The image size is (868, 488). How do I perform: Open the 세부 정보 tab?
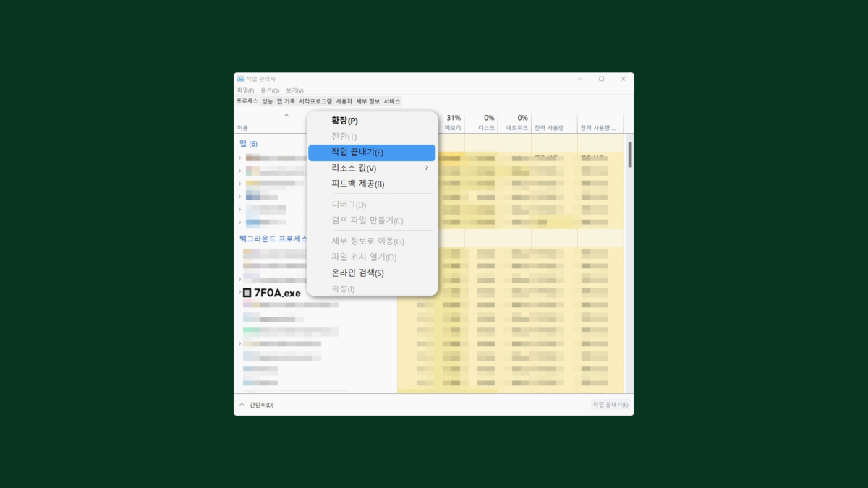[x=367, y=101]
